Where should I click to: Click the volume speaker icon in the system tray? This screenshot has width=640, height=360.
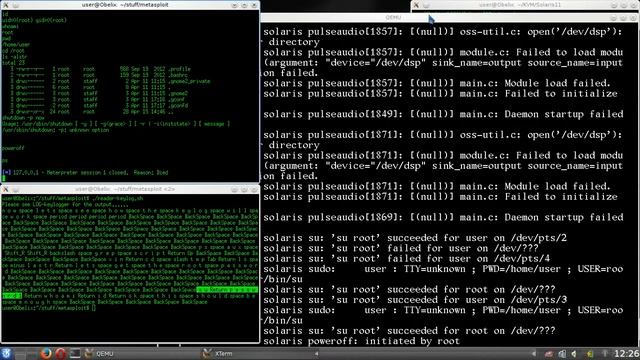pyautogui.click(x=574, y=354)
